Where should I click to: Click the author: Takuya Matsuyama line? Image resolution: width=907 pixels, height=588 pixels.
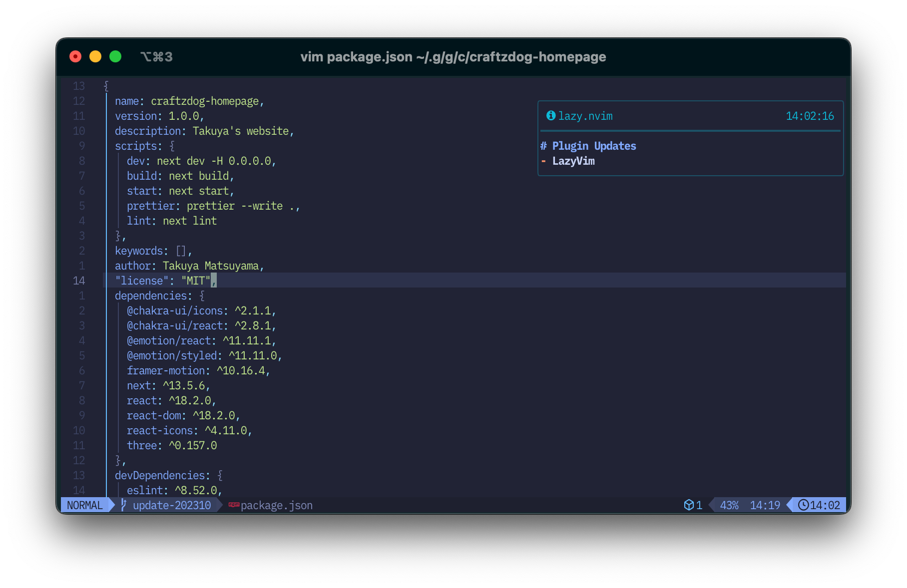(x=189, y=266)
